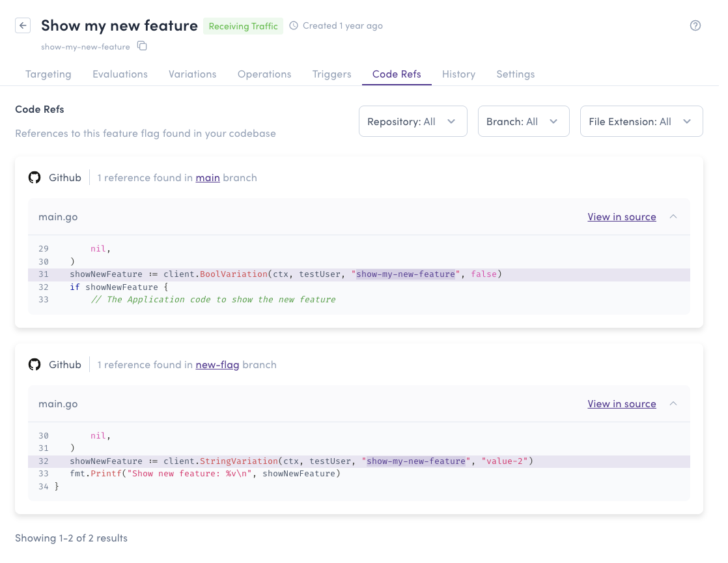
Task: Copy the flag key show-my-new-feature
Action: pos(142,46)
